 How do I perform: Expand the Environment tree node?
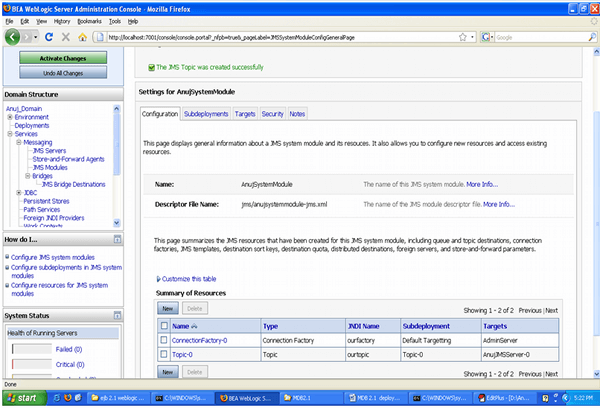(10, 117)
